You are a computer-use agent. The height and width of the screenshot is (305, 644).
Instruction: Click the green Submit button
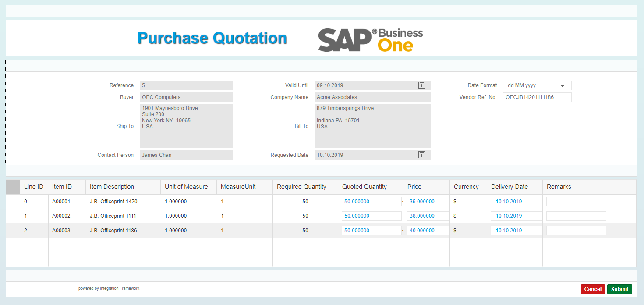point(619,289)
